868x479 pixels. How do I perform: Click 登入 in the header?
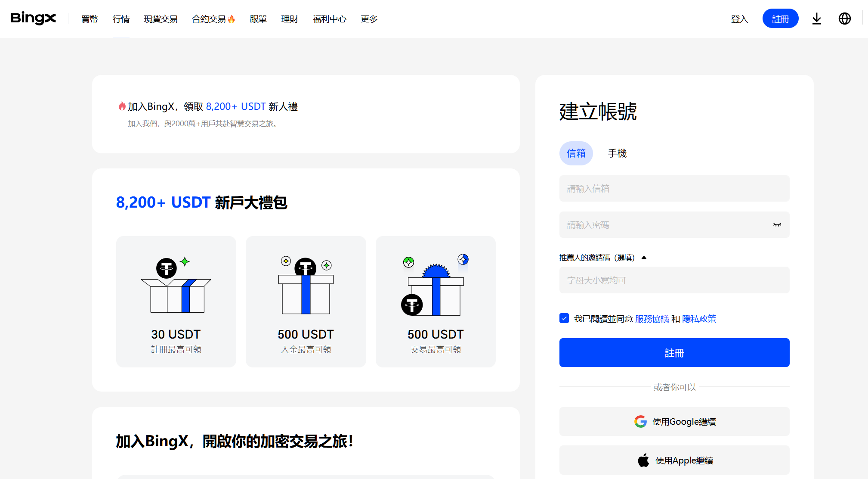[x=739, y=19]
